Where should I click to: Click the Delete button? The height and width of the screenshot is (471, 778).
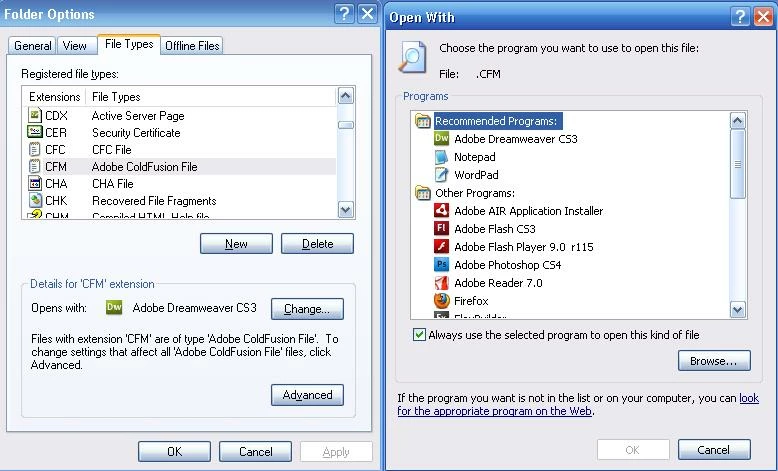(317, 243)
